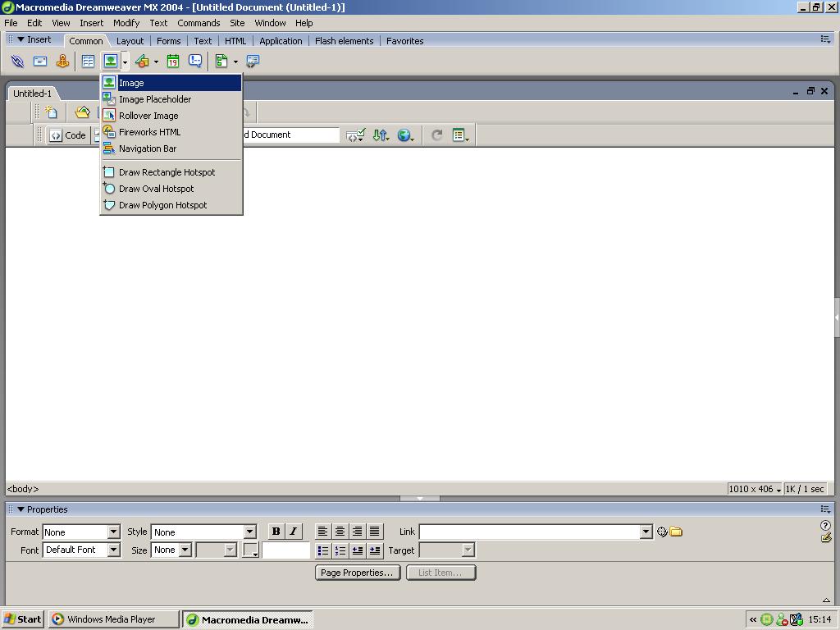Switch to the Layout insert tab
840x630 pixels.
(130, 41)
